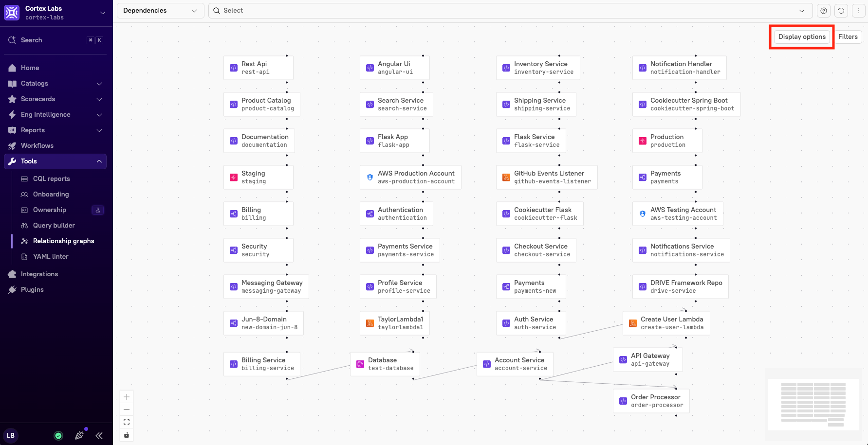
Task: Click the fit view icon
Action: pyautogui.click(x=127, y=422)
